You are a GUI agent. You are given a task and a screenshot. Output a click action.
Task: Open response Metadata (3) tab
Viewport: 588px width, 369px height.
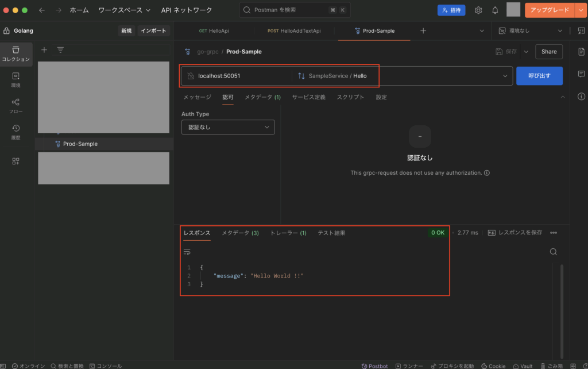240,233
